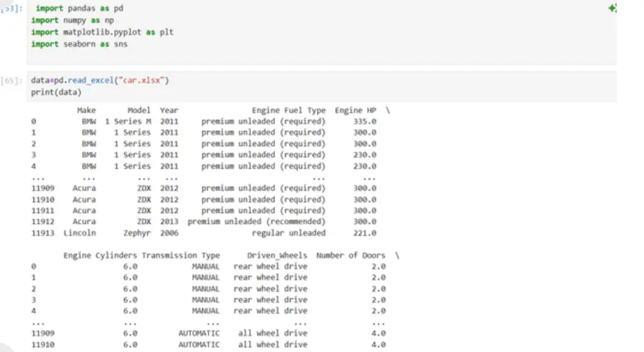Click the '2013' year value

pyautogui.click(x=169, y=222)
